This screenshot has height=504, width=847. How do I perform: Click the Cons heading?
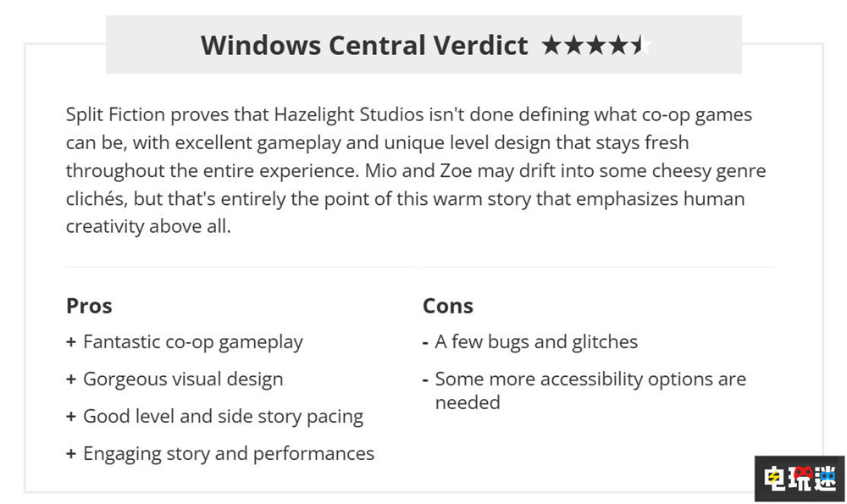[448, 306]
